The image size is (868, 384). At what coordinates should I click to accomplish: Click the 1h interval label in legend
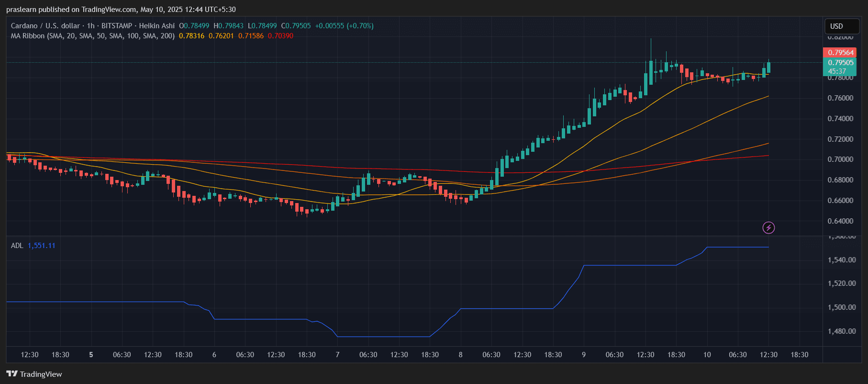(90, 26)
